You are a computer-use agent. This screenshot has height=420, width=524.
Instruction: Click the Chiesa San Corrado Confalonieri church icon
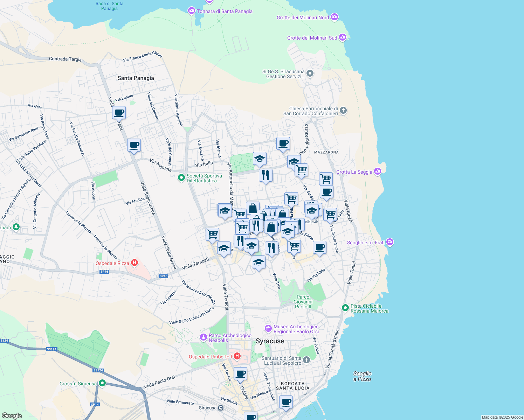(343, 111)
